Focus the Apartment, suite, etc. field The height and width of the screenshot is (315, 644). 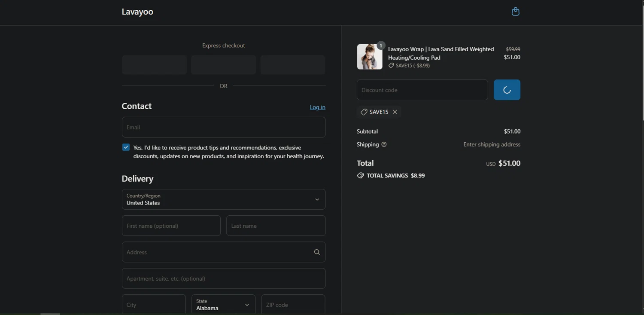(224, 278)
